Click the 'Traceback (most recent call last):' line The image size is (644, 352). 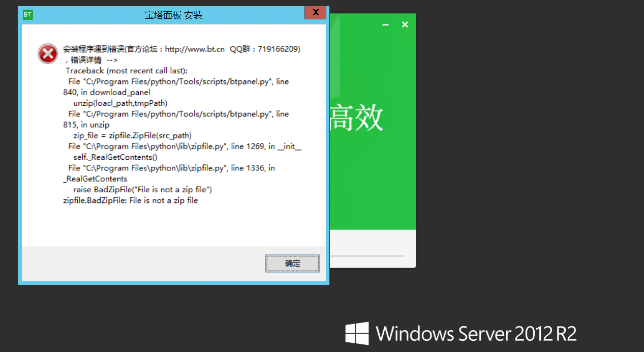pos(127,71)
